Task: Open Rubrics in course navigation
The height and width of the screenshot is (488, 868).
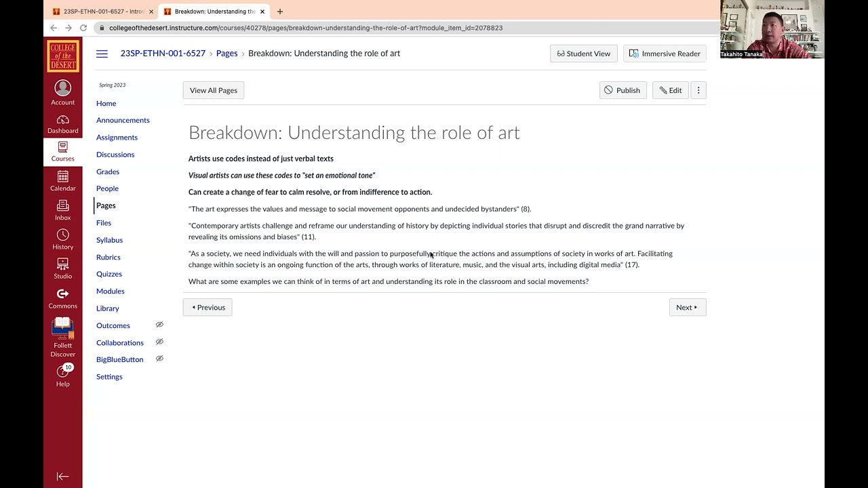Action: (108, 257)
